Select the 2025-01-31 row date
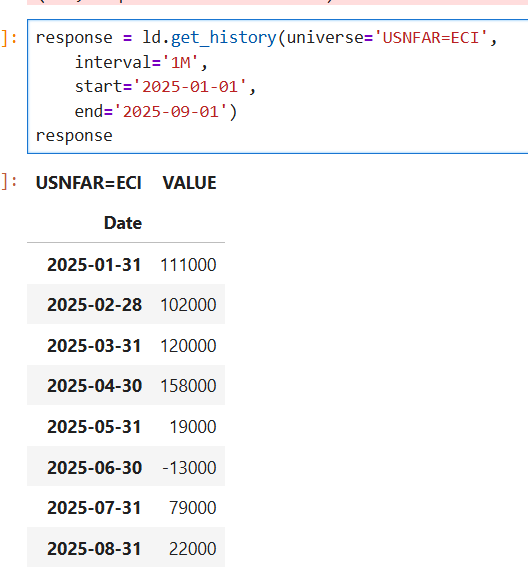Screen dimensions: 528x581 (94, 265)
